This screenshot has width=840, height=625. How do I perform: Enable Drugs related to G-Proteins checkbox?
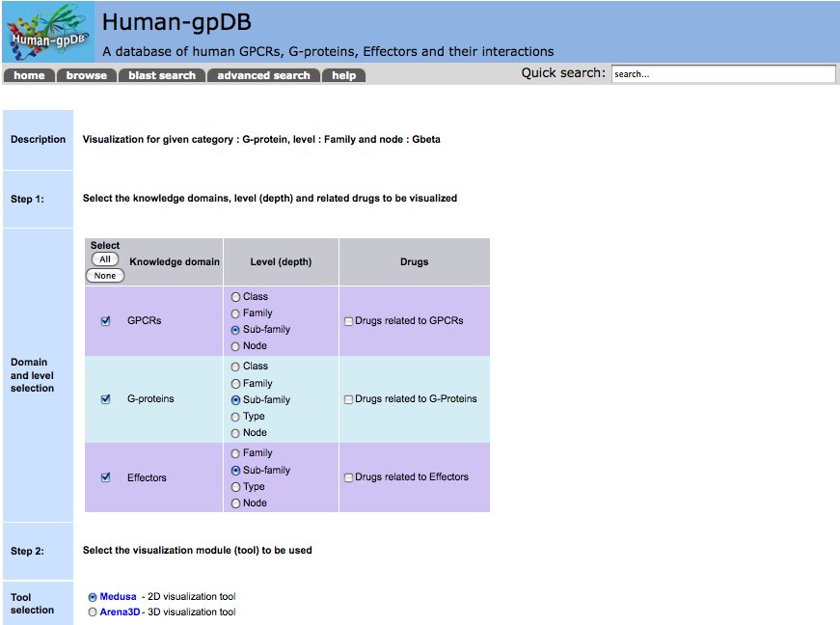click(x=349, y=399)
